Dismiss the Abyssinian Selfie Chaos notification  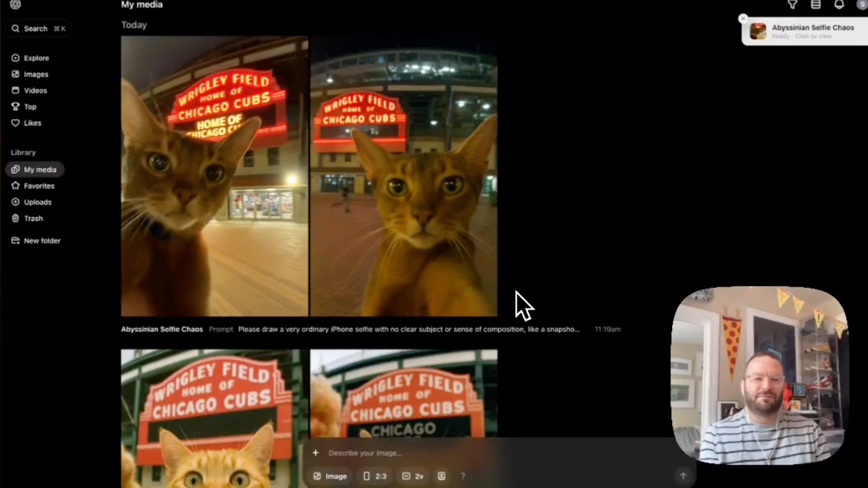[743, 18]
